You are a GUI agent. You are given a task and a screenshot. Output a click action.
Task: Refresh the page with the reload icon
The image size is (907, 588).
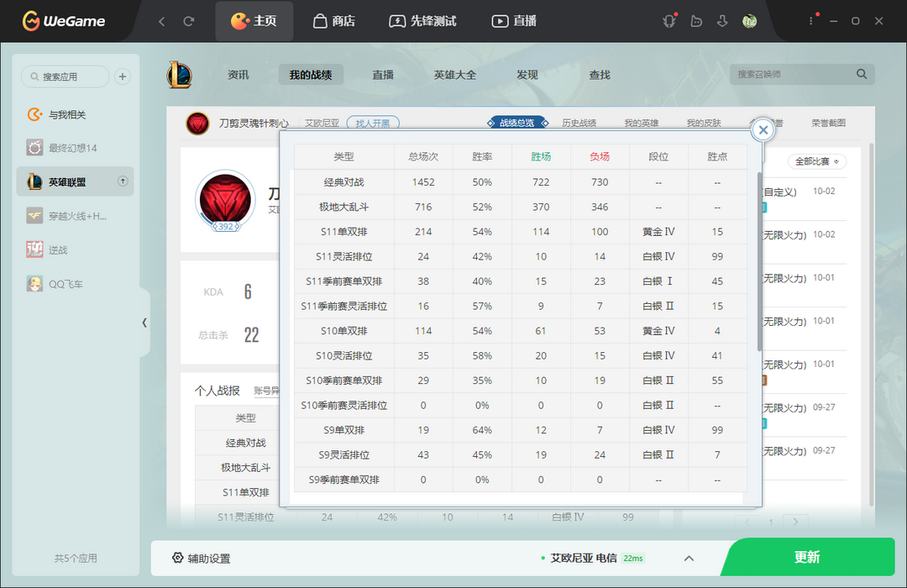coord(189,21)
